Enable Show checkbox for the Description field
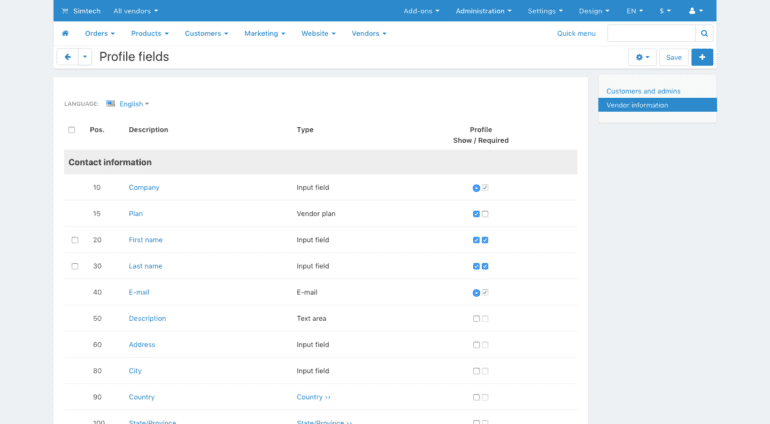 point(476,319)
